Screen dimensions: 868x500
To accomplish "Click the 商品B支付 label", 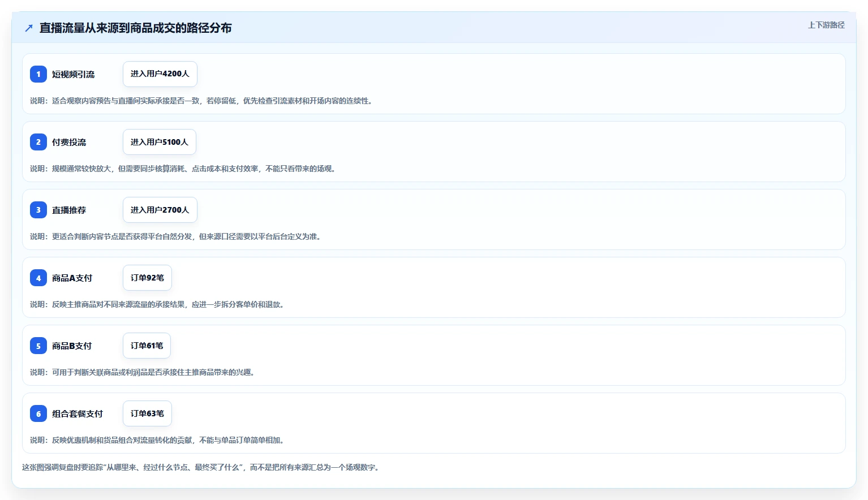I will [x=72, y=346].
